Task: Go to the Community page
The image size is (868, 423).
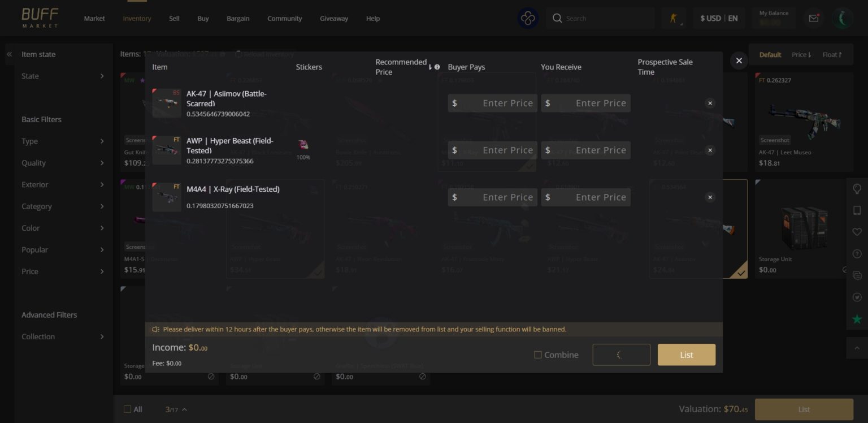Action: pyautogui.click(x=284, y=19)
